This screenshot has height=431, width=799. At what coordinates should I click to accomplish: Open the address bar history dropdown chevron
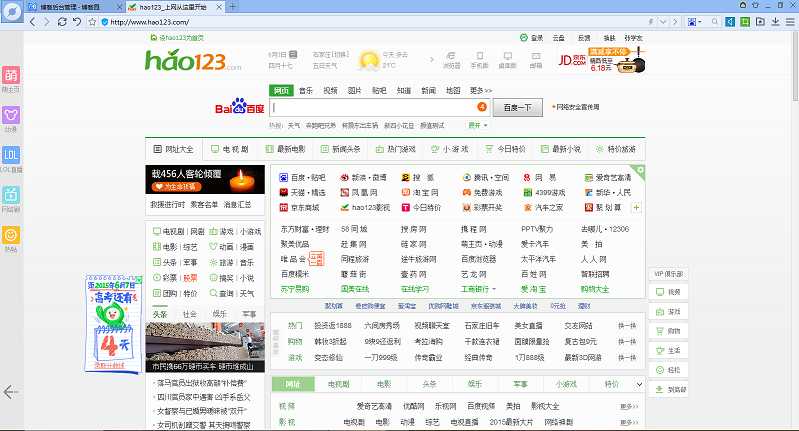pos(662,22)
